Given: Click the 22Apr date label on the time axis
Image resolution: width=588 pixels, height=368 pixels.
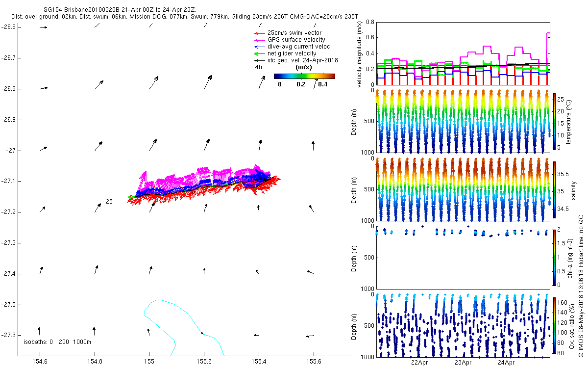Looking at the screenshot, I should [419, 363].
